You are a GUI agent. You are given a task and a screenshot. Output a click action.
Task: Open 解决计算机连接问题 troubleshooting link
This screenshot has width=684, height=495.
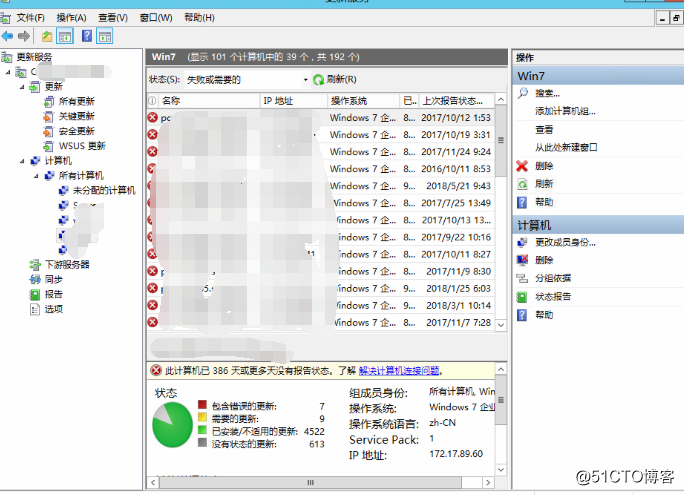(x=399, y=371)
